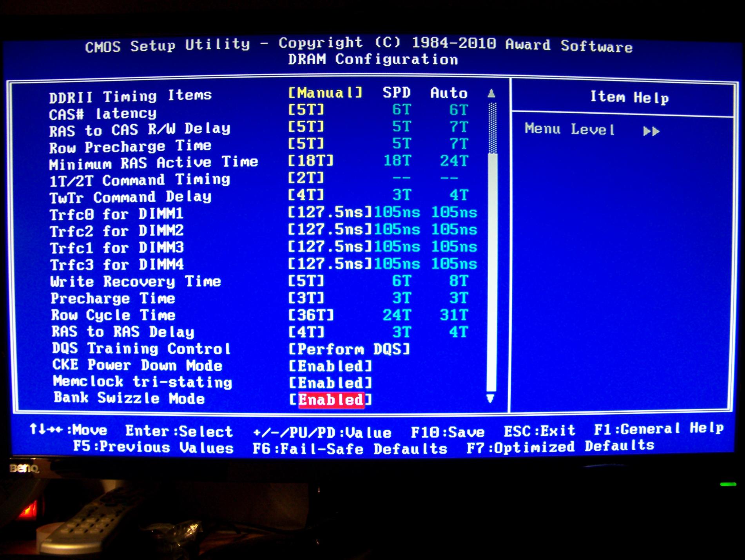Click Auto 24T value for Minimum RAS Active Time
The width and height of the screenshot is (745, 560).
pos(454,161)
